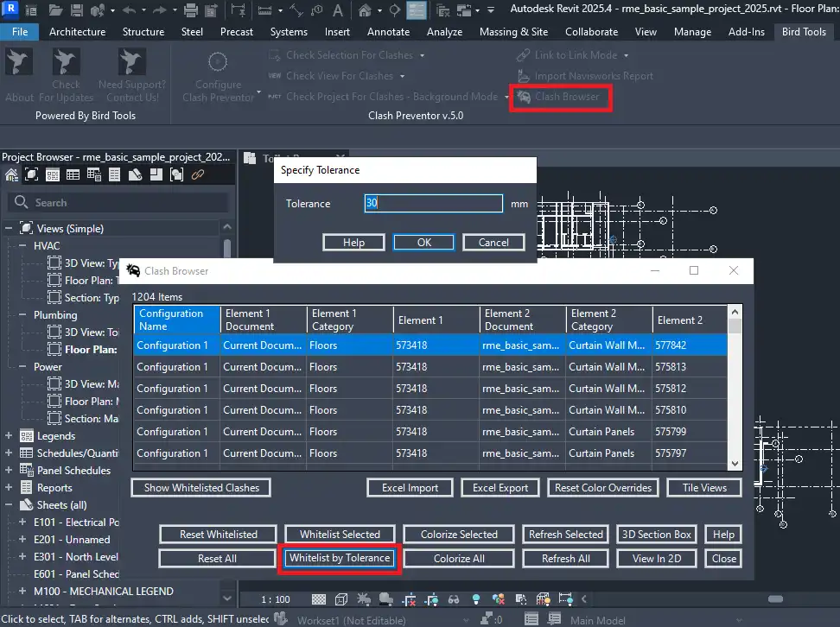
Task: Open Check Selection For Clashes dropdown arrow
Action: 423,55
